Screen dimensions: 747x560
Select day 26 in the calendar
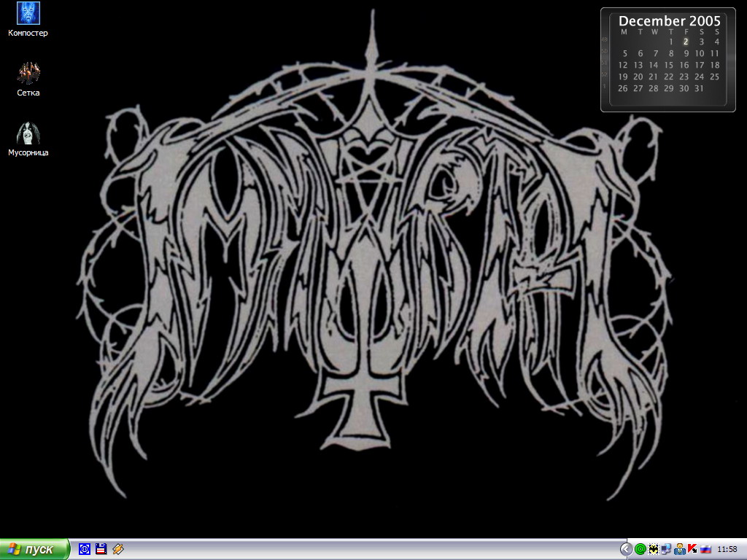tap(623, 88)
